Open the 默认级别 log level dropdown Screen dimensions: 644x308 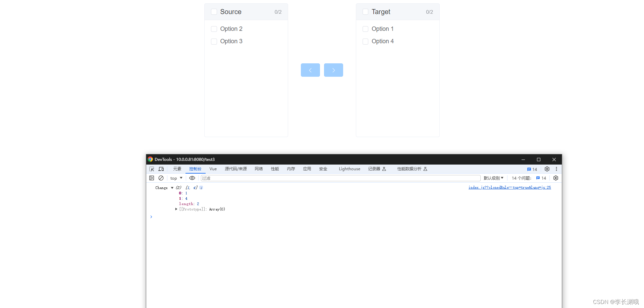pyautogui.click(x=493, y=178)
